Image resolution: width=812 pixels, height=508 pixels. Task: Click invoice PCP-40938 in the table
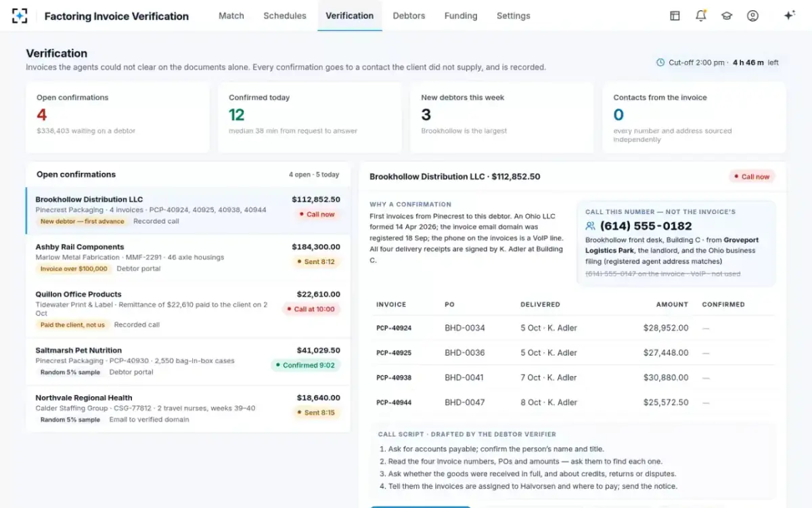(x=394, y=378)
